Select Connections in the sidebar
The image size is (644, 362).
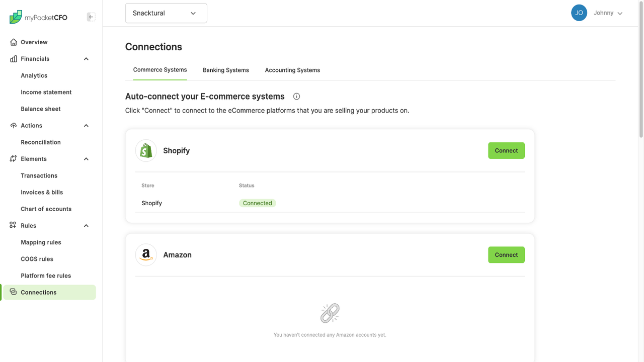click(x=49, y=292)
